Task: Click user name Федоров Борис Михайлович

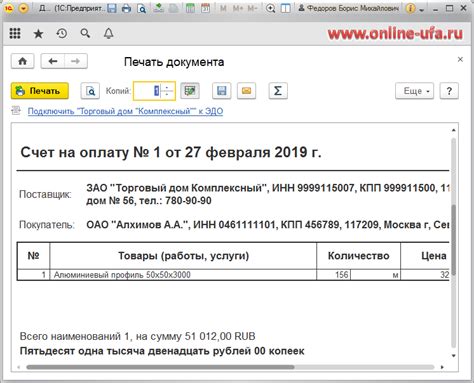Action: pos(348,8)
